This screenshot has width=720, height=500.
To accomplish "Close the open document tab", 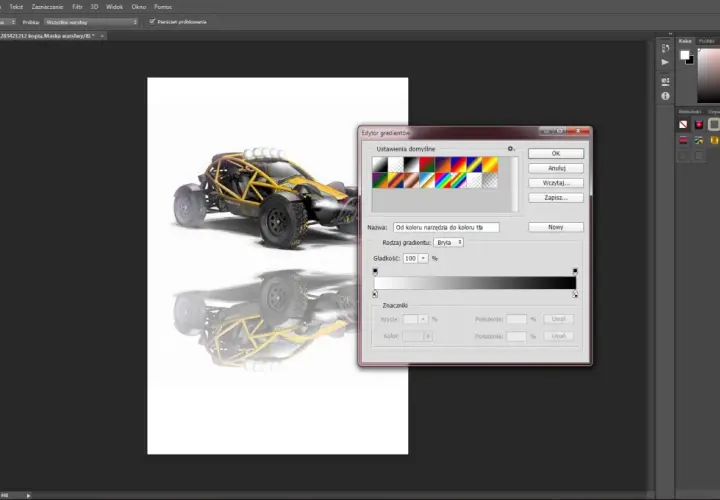I will tap(102, 36).
